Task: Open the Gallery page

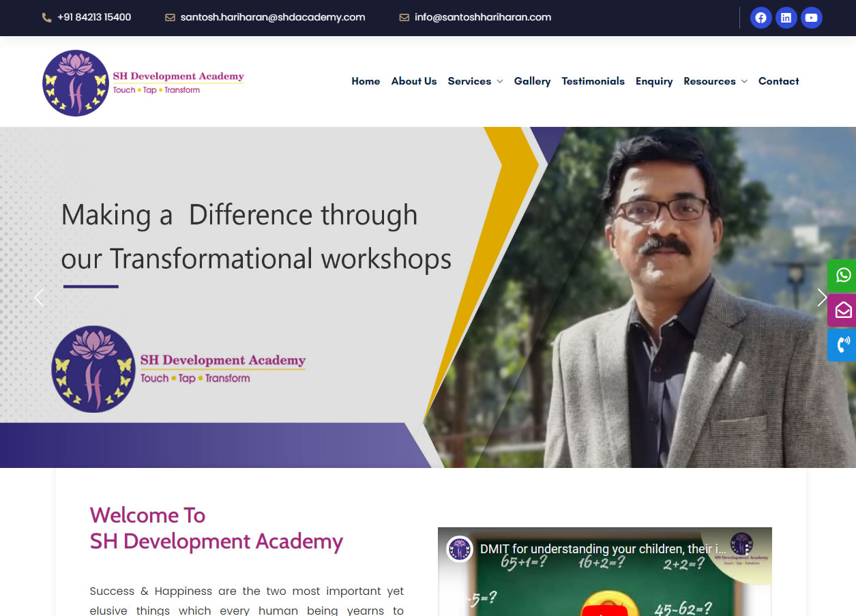Action: click(x=532, y=81)
